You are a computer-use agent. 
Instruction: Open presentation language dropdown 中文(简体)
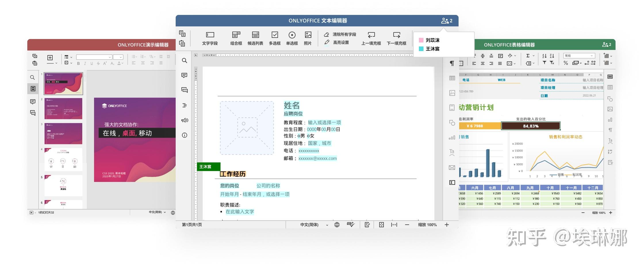[157, 212]
